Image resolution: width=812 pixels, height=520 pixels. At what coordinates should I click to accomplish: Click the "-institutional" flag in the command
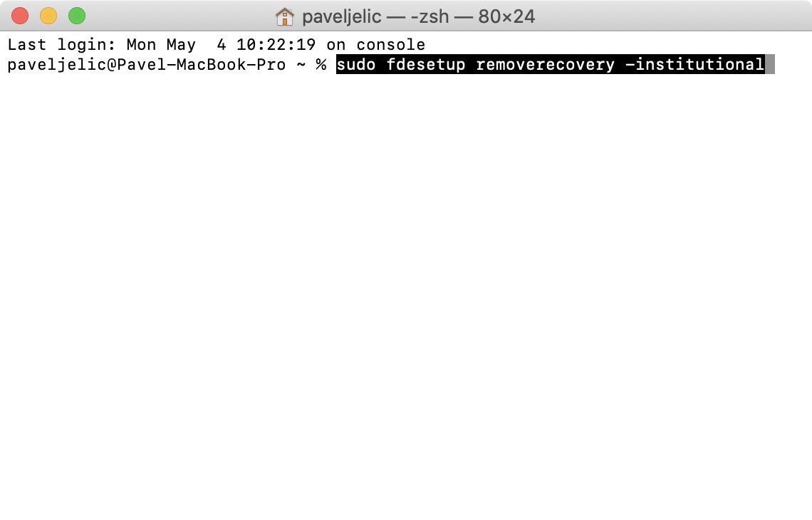pos(695,64)
